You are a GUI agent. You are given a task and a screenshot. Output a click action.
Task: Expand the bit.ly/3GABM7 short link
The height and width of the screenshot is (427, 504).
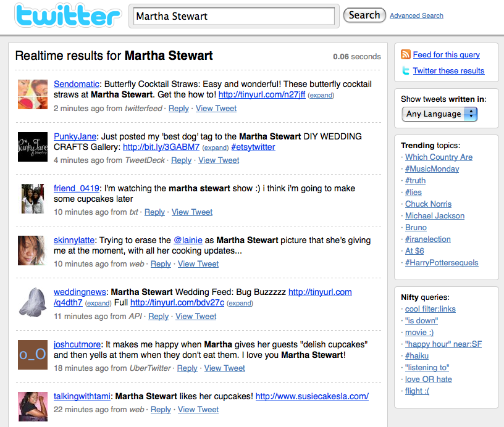tap(216, 147)
